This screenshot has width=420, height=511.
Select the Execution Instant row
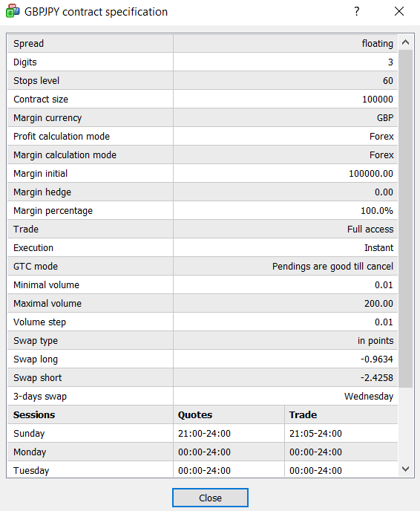coord(203,247)
